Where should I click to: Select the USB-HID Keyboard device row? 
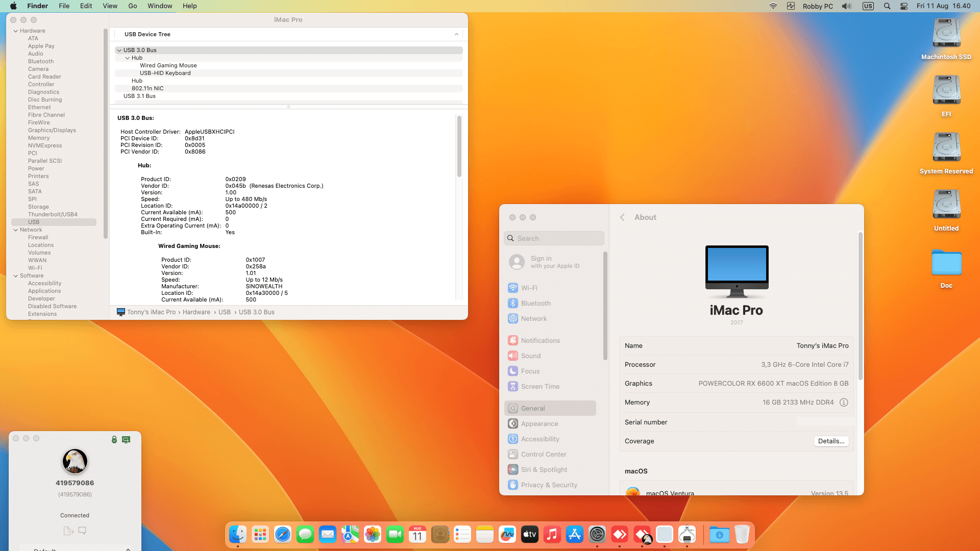[289, 73]
